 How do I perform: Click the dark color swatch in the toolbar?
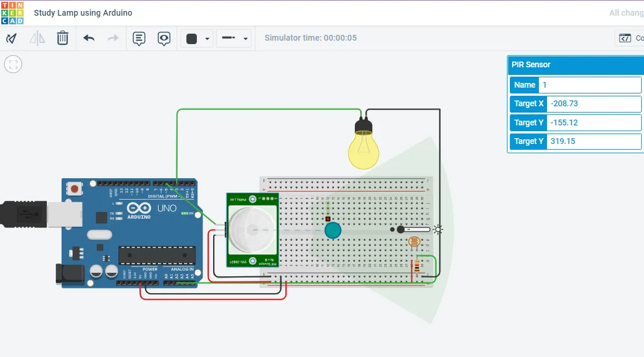point(192,38)
